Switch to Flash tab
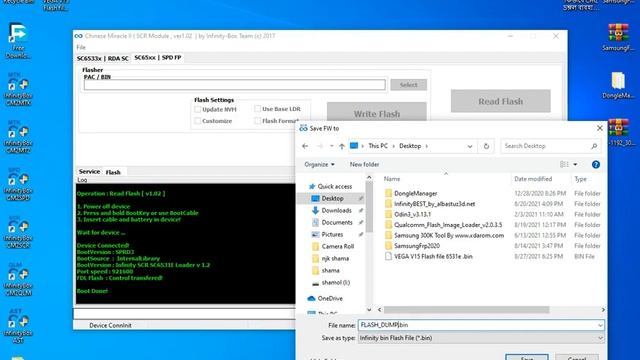The height and width of the screenshot is (360, 640). click(x=113, y=172)
